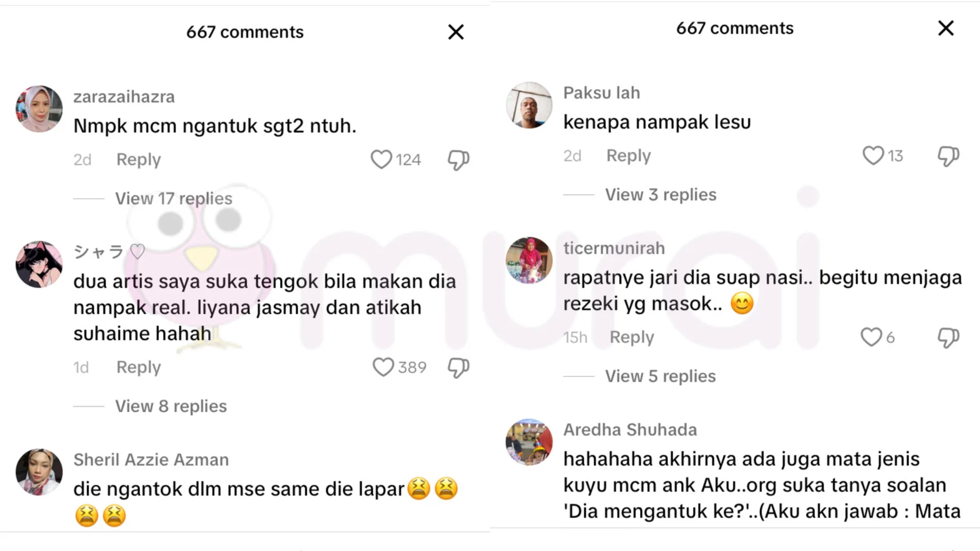Like ticermunirah's comment
Image resolution: width=980 pixels, height=551 pixels.
point(871,337)
